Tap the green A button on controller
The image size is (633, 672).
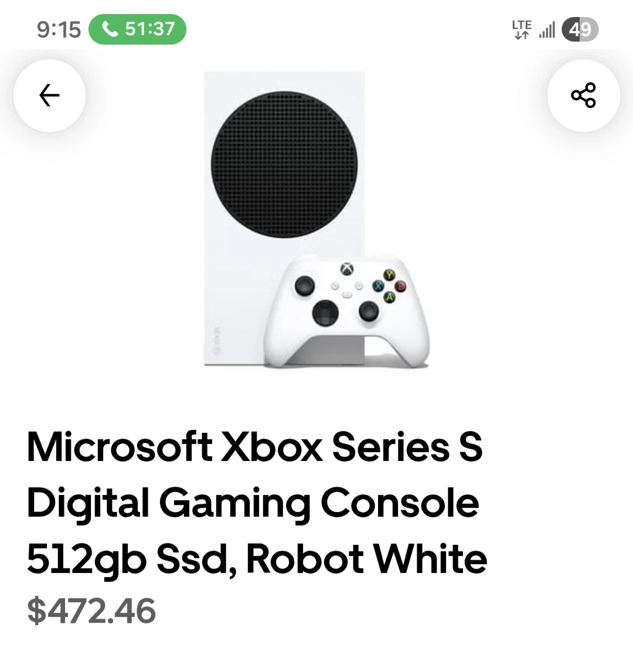tap(389, 297)
